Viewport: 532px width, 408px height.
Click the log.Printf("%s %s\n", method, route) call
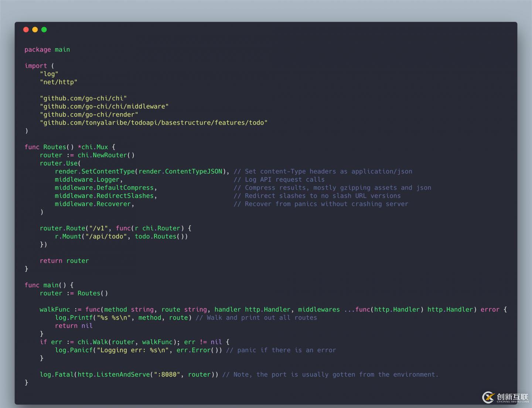pos(123,318)
